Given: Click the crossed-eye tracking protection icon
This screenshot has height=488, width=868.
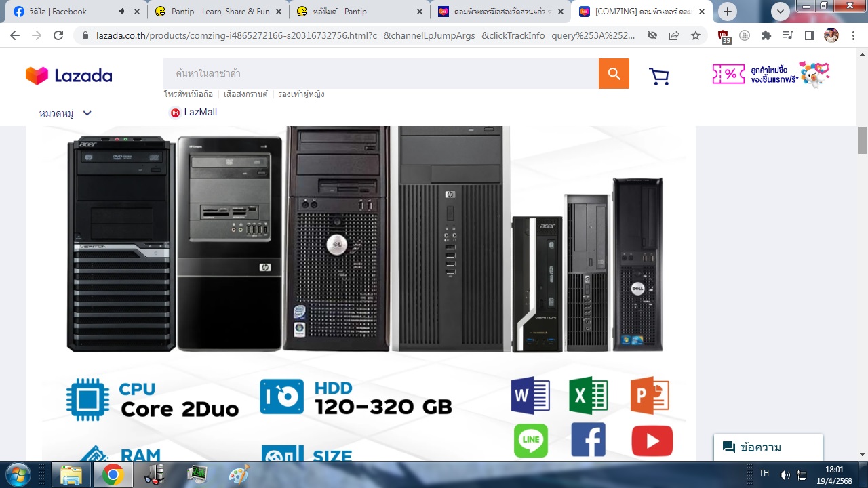Looking at the screenshot, I should (x=652, y=35).
